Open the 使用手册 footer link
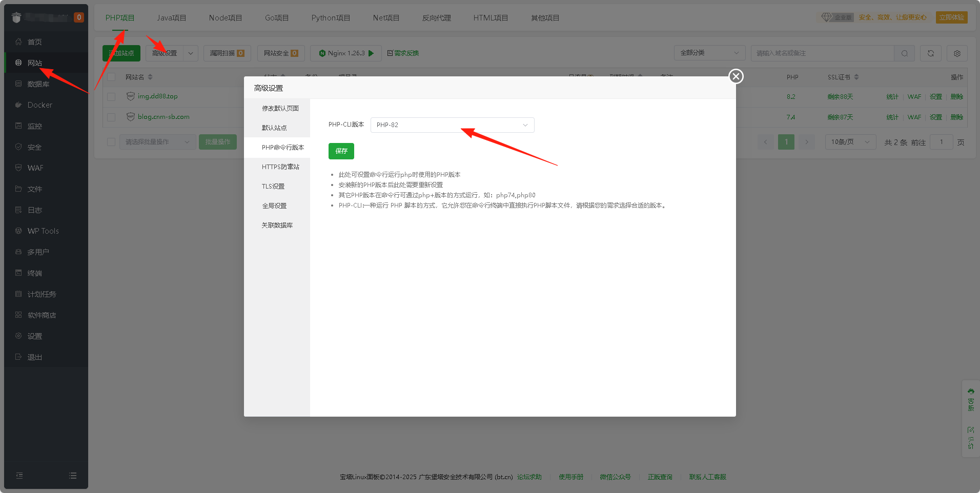This screenshot has width=980, height=493. [x=570, y=477]
